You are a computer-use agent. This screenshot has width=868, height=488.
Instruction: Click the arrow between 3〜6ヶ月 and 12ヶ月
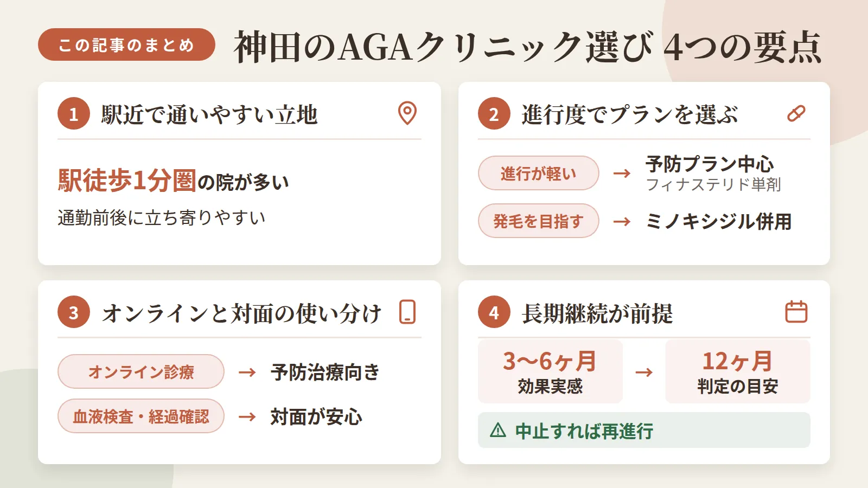tap(644, 372)
